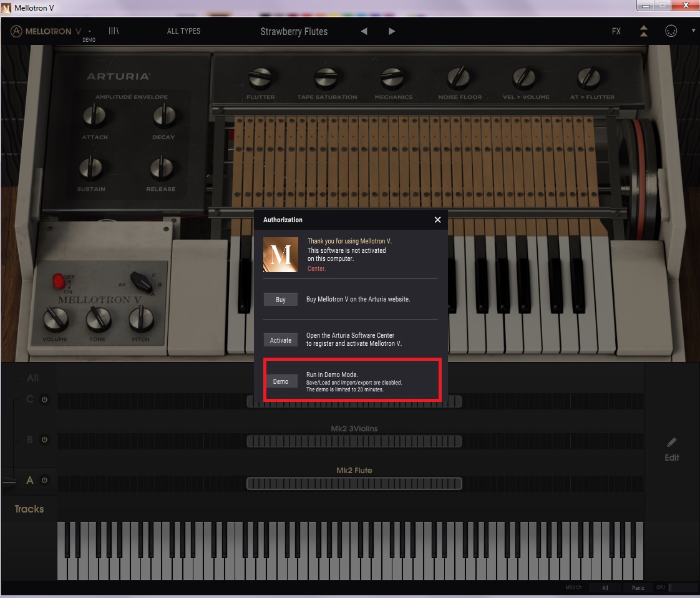The width and height of the screenshot is (700, 598).
Task: Open the Tracks tab
Action: pos(29,509)
